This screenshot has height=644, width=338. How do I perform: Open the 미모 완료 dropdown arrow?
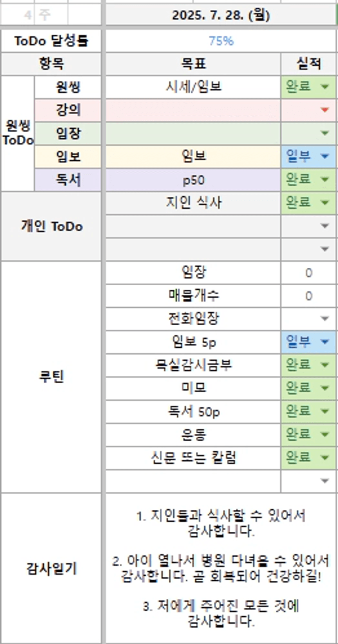tap(325, 388)
